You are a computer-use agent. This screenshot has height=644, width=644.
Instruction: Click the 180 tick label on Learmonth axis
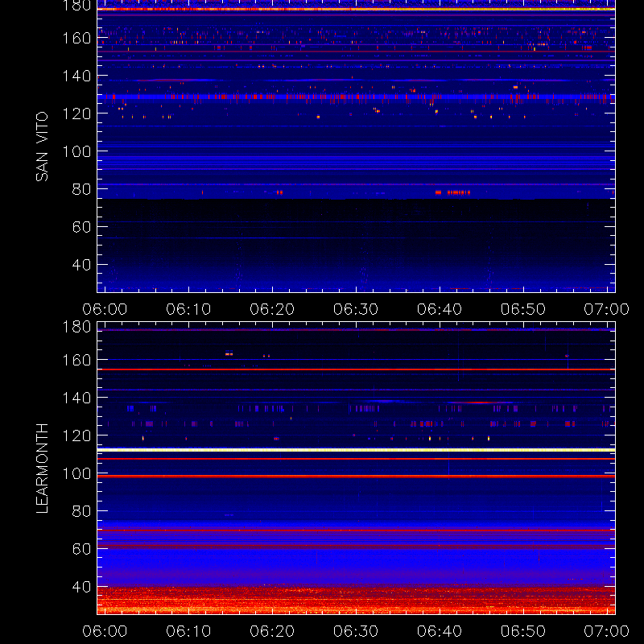(76, 327)
